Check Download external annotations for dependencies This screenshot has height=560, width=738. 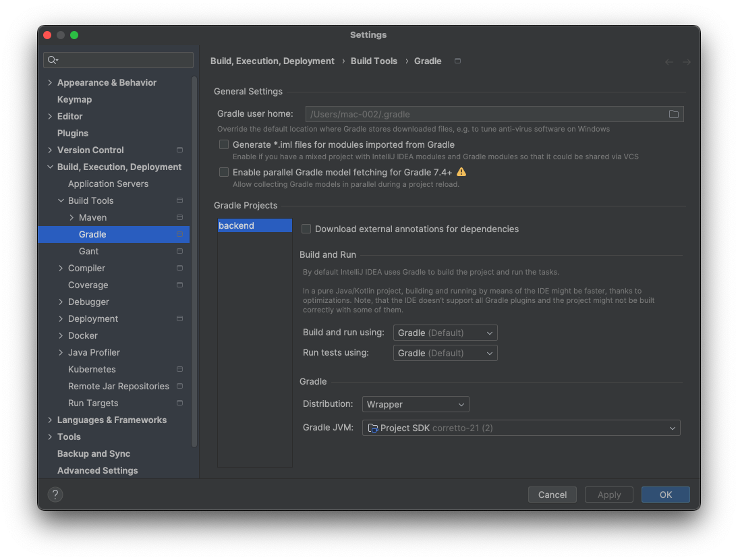pos(306,229)
